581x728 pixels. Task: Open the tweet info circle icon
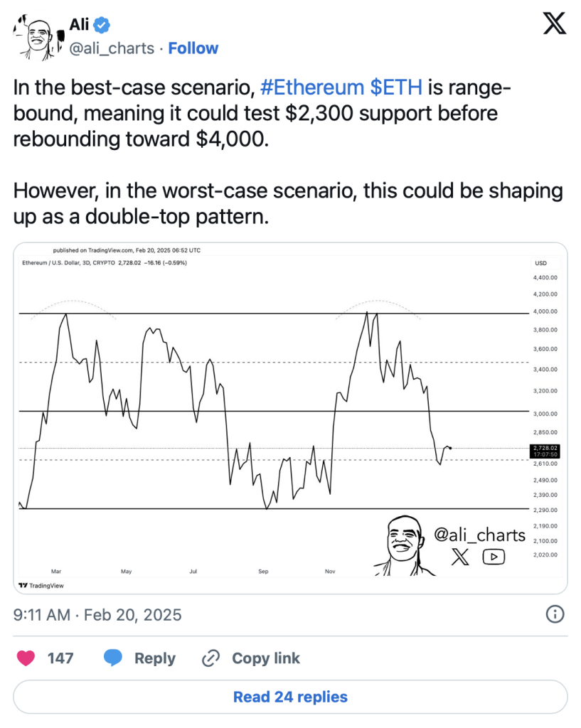tap(555, 614)
